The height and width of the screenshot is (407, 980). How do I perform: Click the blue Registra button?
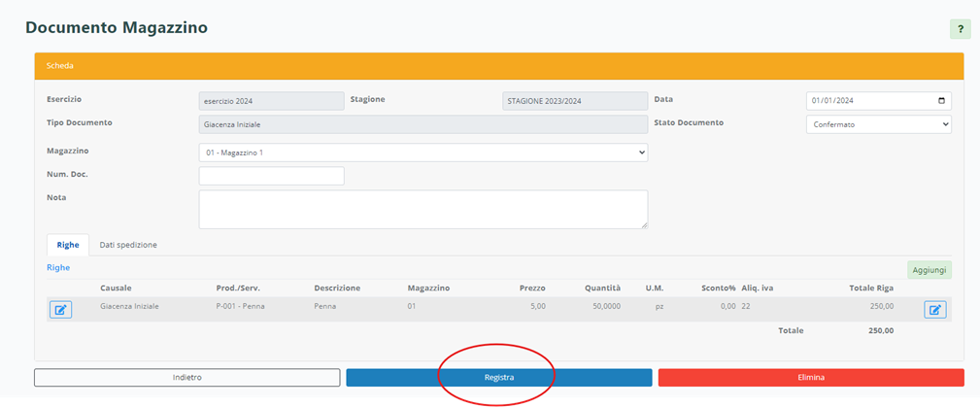coord(498,377)
